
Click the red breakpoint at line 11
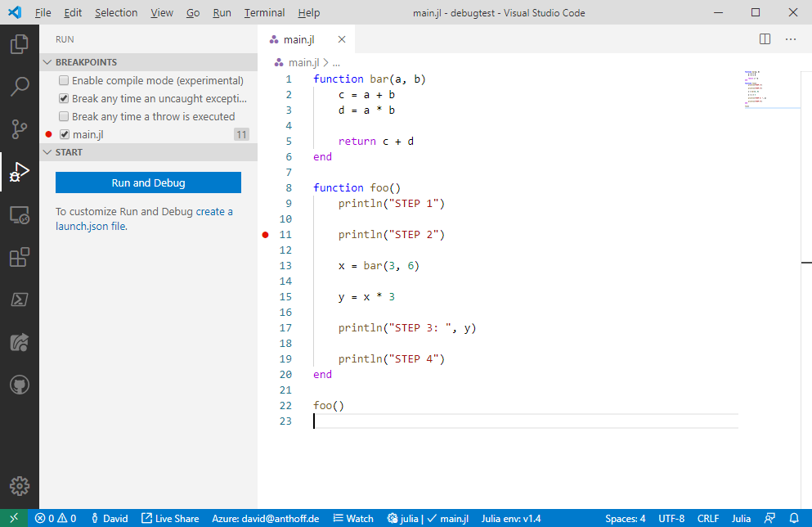coord(265,234)
